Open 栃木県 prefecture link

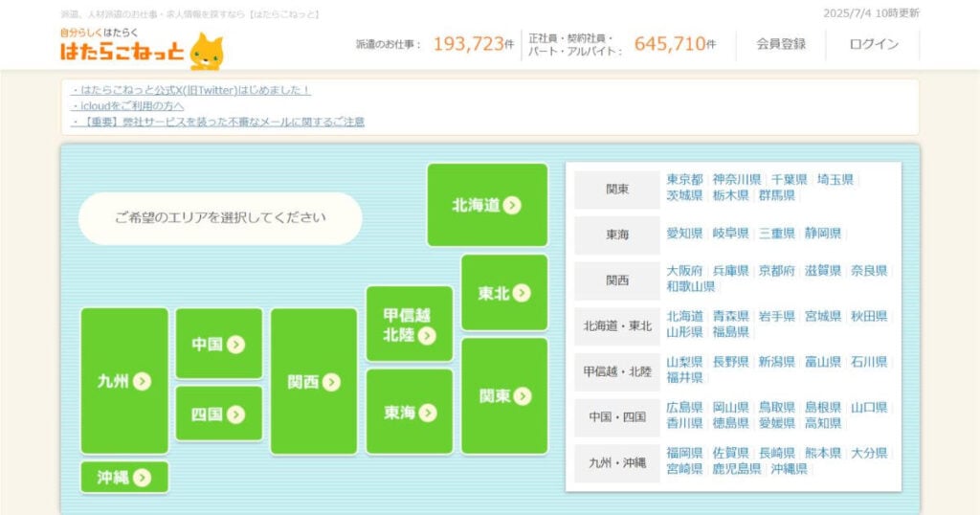coord(730,195)
